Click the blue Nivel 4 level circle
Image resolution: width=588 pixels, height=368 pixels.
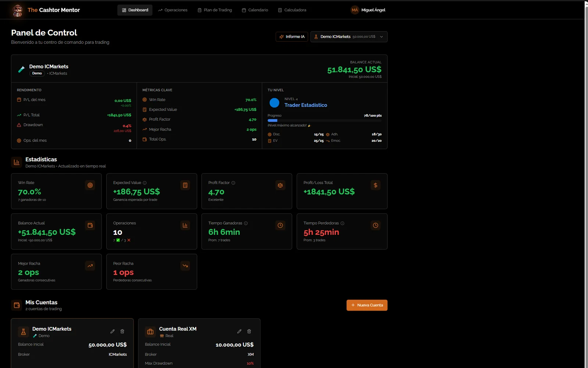click(x=275, y=103)
